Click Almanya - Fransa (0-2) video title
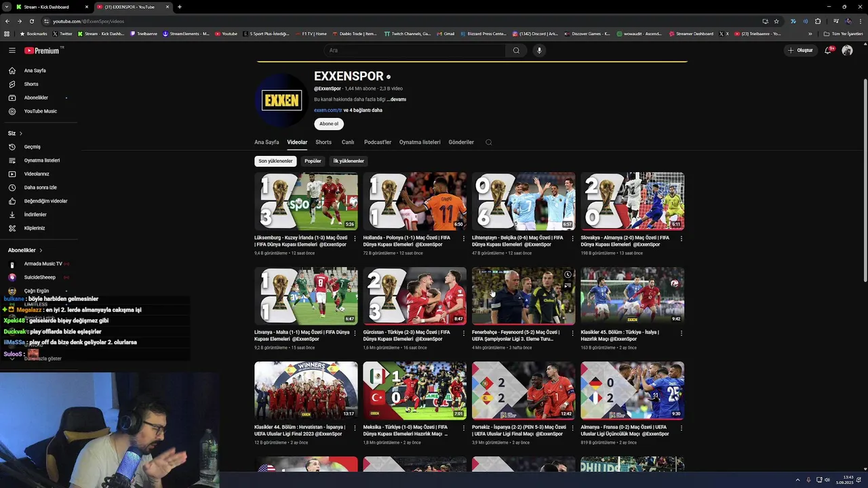The height and width of the screenshot is (488, 868). pyautogui.click(x=625, y=430)
